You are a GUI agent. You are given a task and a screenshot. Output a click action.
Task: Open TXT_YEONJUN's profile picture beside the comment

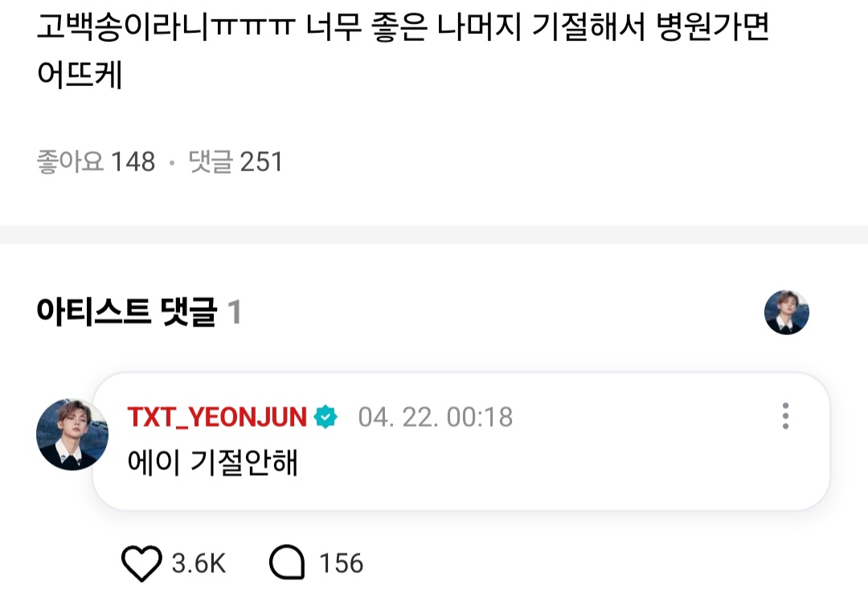click(72, 435)
